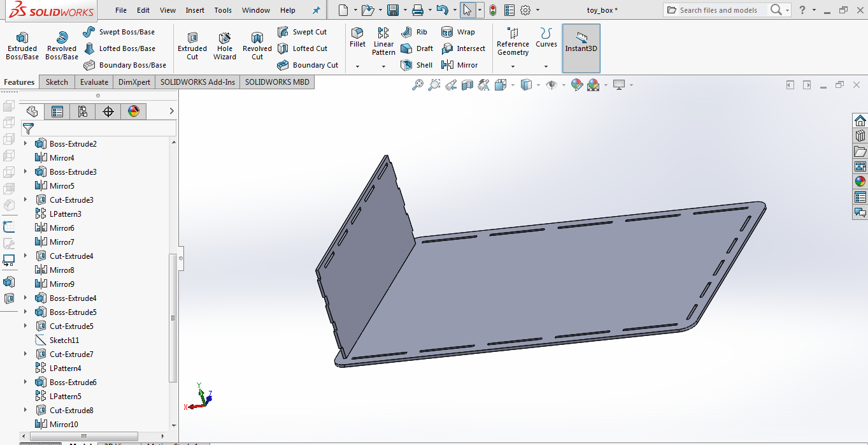Open the Curves dropdown arrow
The width and height of the screenshot is (868, 445).
[546, 66]
